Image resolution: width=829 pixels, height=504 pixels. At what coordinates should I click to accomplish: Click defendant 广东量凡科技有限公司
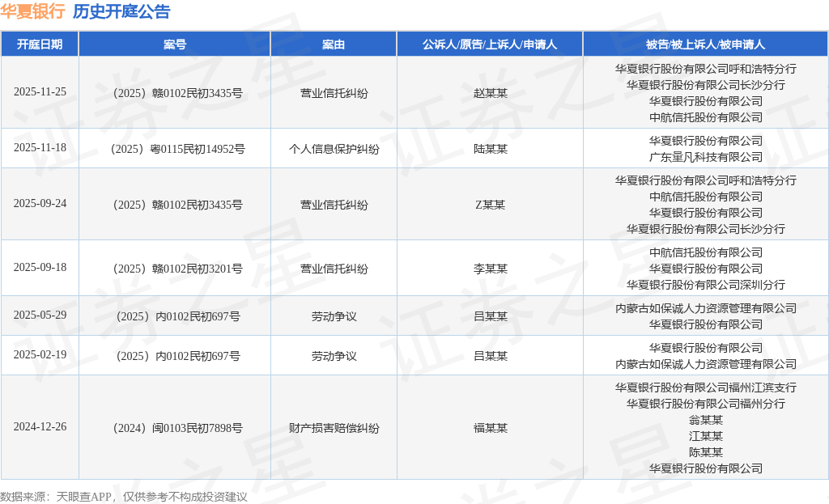coord(706,157)
